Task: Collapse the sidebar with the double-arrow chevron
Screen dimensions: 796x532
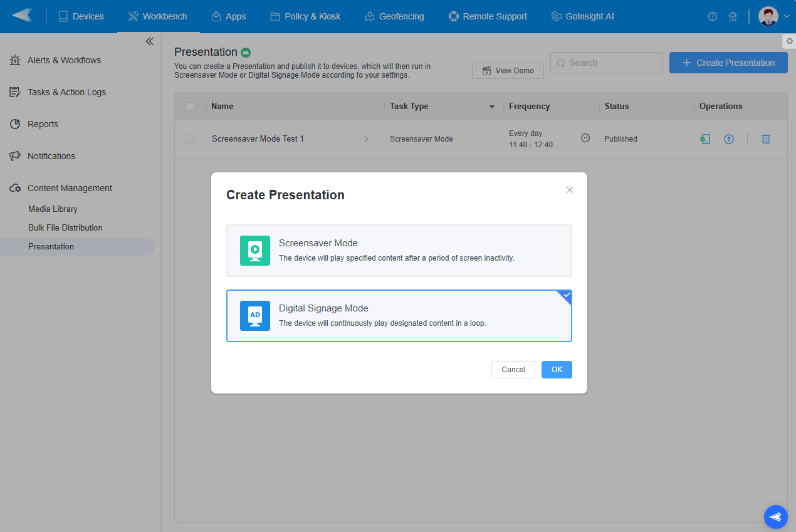Action: 149,41
